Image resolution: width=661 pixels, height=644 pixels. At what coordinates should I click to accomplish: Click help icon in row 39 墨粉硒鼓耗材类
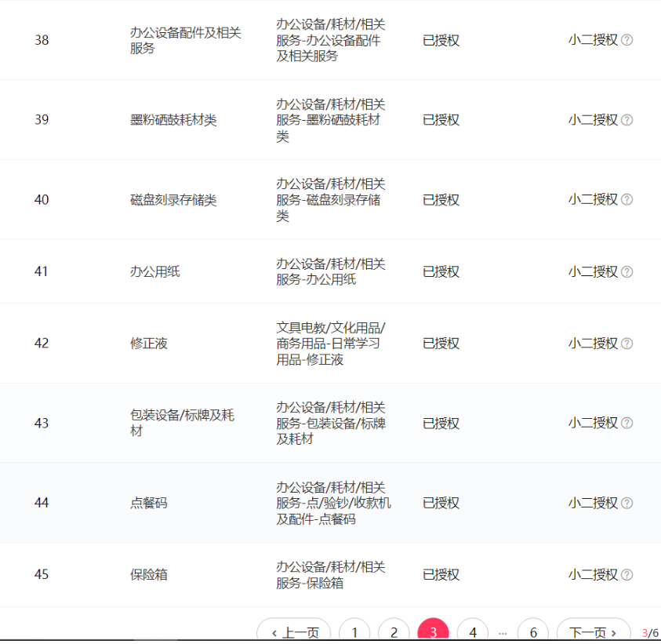pyautogui.click(x=626, y=120)
